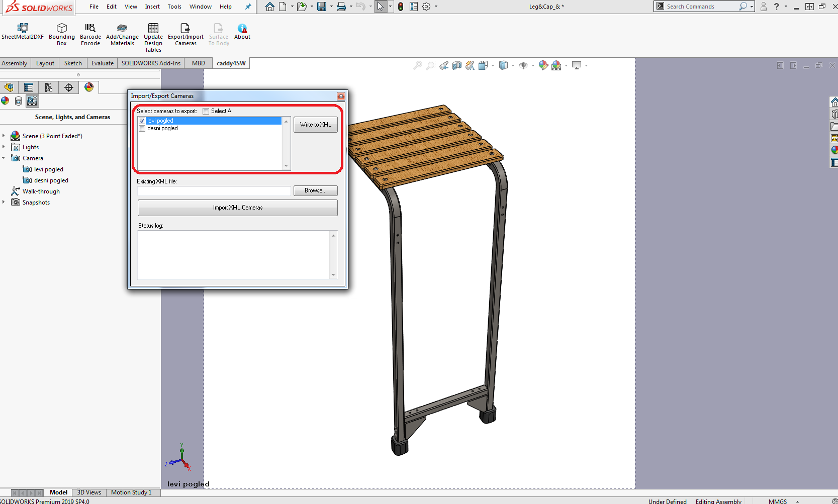Click the Save icon in the top toolbar

322,7
